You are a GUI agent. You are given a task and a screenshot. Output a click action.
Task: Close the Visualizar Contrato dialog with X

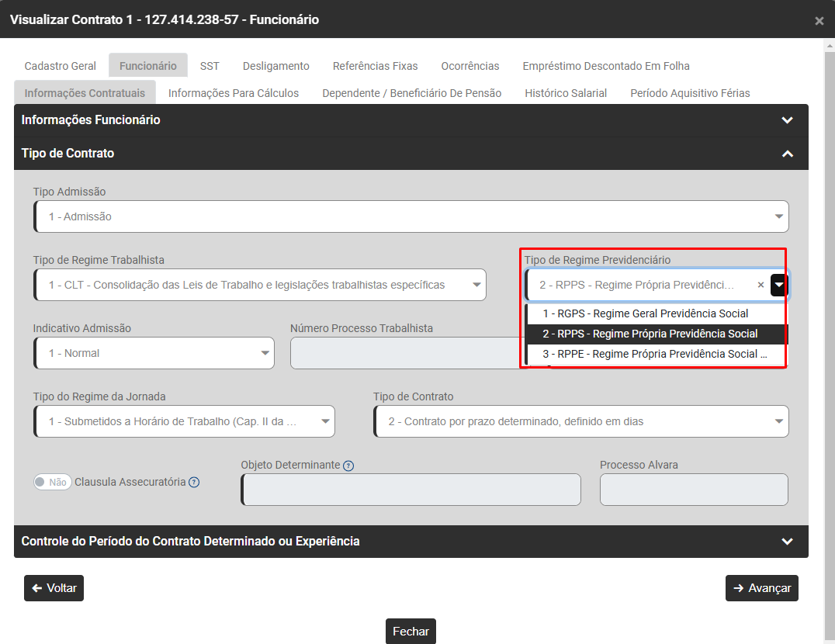tap(819, 21)
